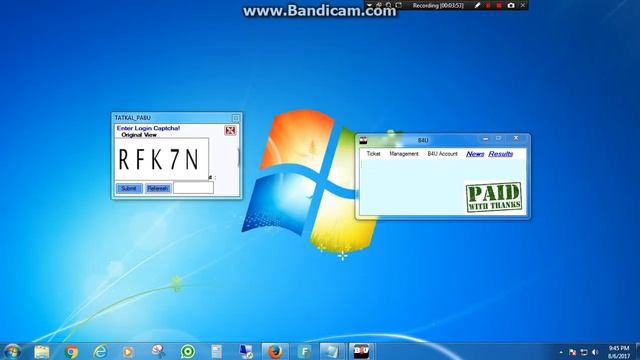Viewport: 640px width, 360px height.
Task: Click the Bandicam magnifier icon
Action: tap(389, 5)
